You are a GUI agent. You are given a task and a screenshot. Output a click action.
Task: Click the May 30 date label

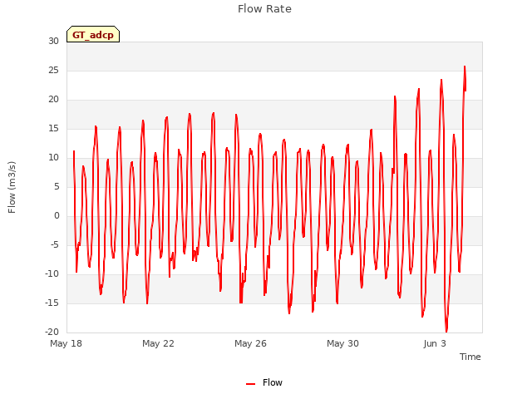[x=342, y=343]
